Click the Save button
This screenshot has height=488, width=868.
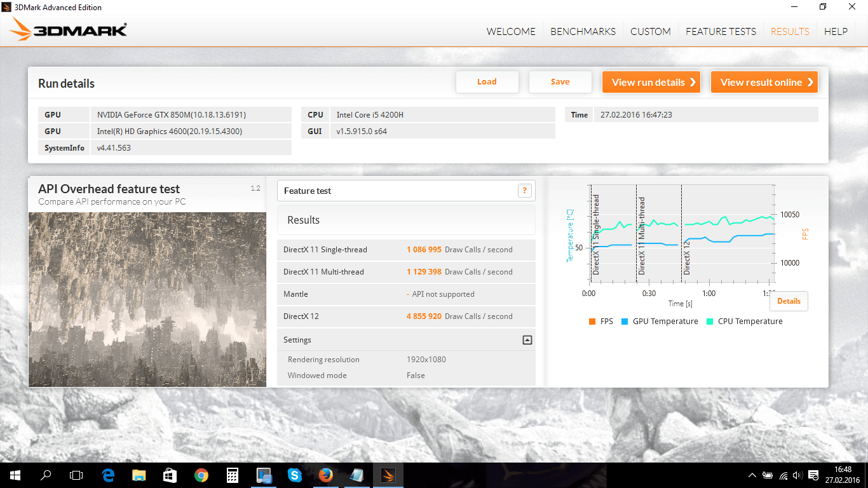tap(560, 82)
